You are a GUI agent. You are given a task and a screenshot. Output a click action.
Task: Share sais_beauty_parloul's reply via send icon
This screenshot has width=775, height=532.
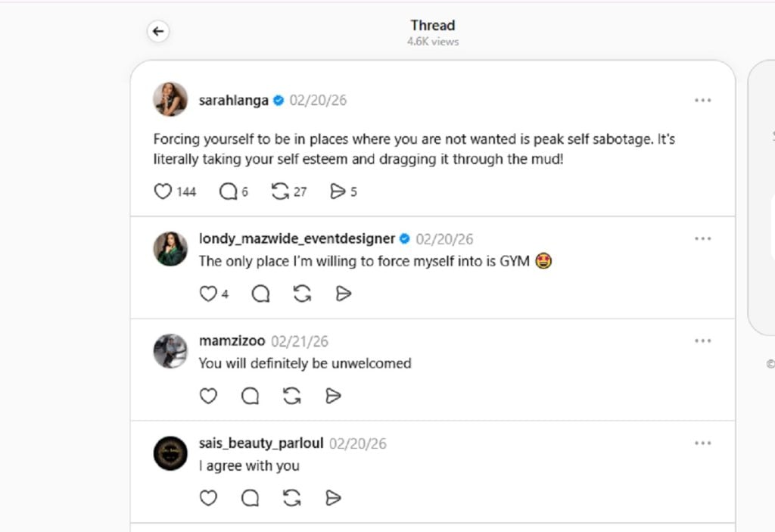tap(332, 498)
